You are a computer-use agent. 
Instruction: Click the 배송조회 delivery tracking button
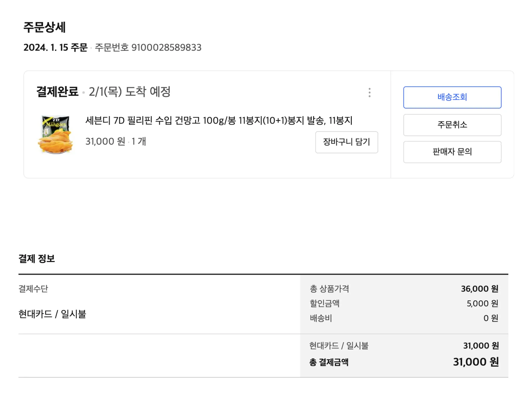coord(452,98)
